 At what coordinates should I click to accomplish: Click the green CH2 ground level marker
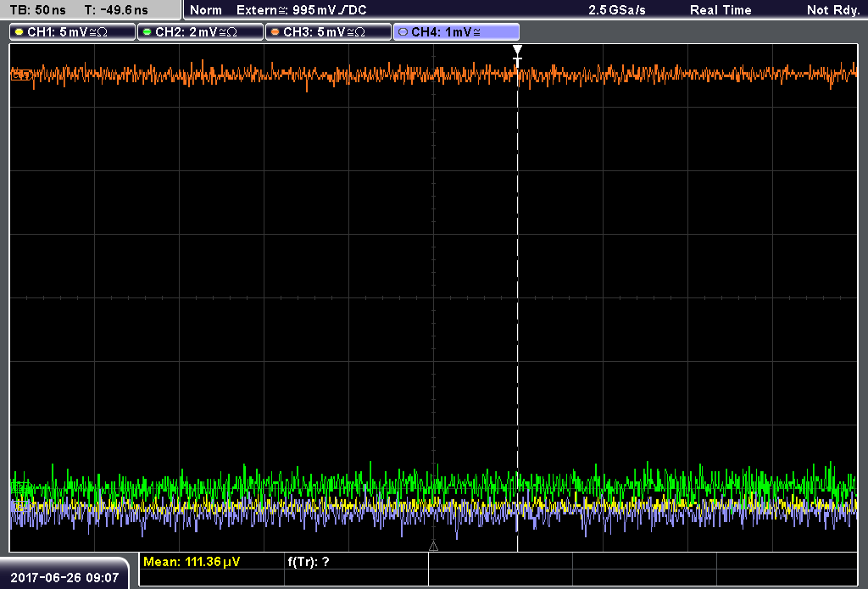(x=21, y=488)
